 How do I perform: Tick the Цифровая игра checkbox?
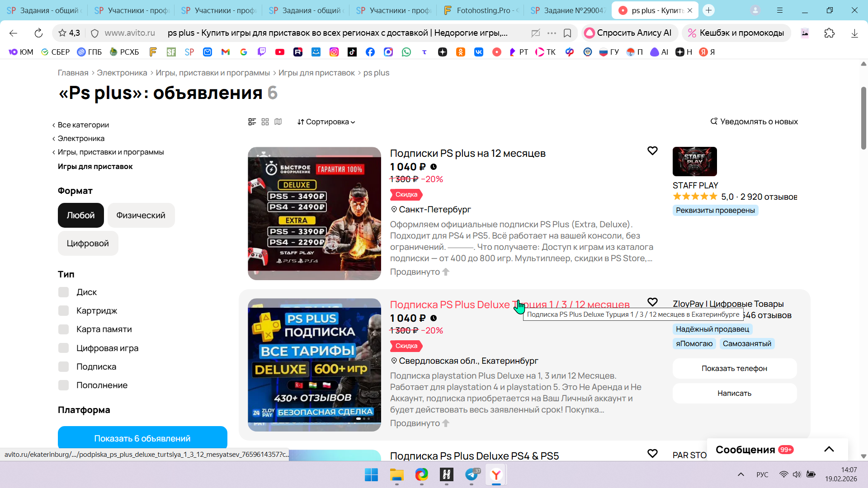click(64, 348)
